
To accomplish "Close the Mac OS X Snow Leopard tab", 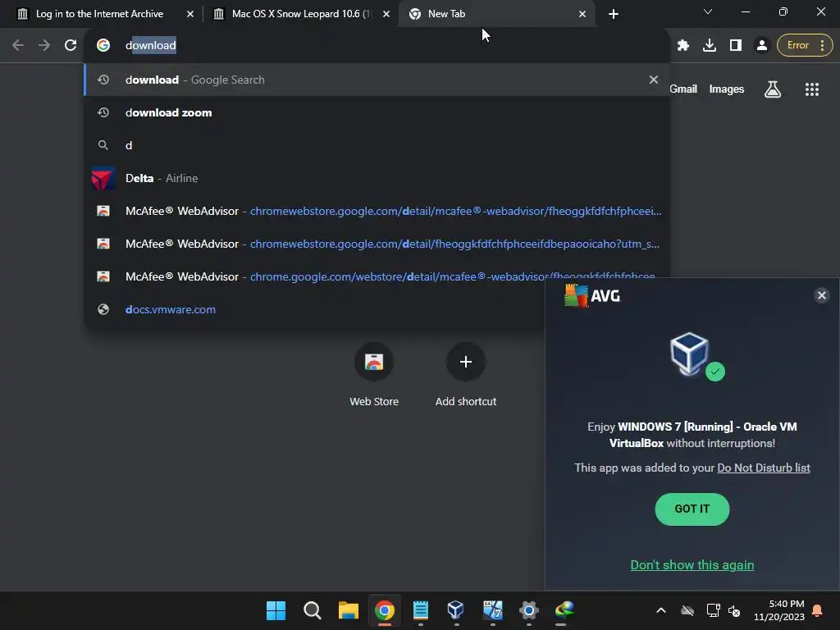I will pos(386,14).
